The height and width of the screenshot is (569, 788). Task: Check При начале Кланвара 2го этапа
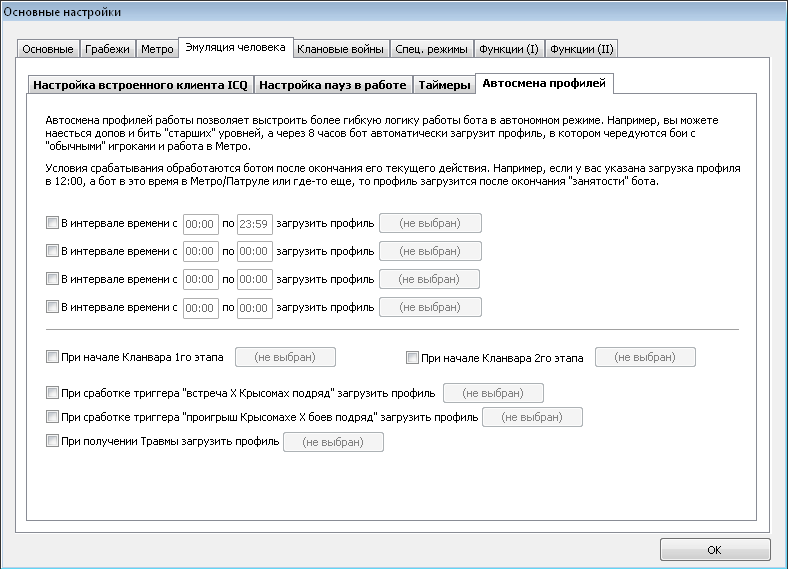(x=412, y=358)
